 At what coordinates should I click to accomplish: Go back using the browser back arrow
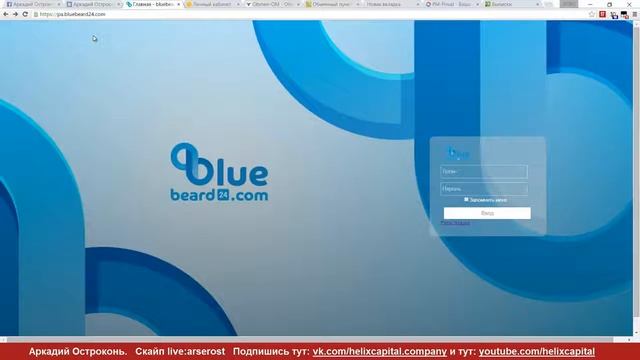point(6,14)
